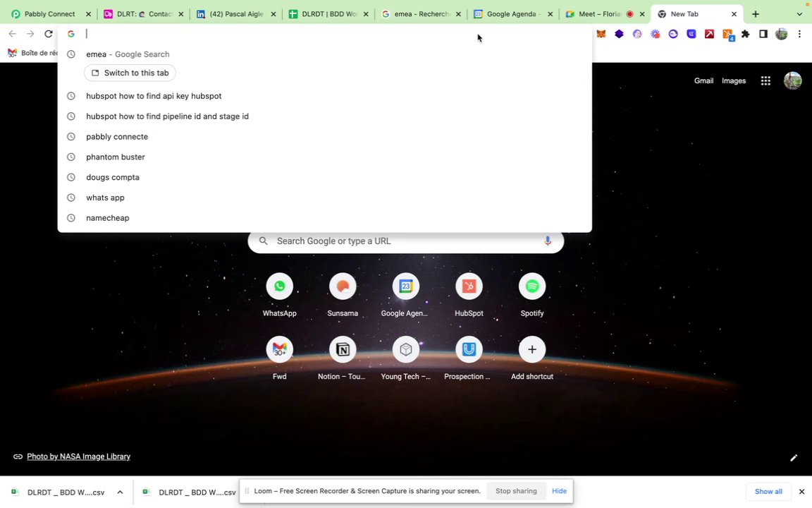Open the Images link
This screenshot has width=812, height=508.
[734, 81]
